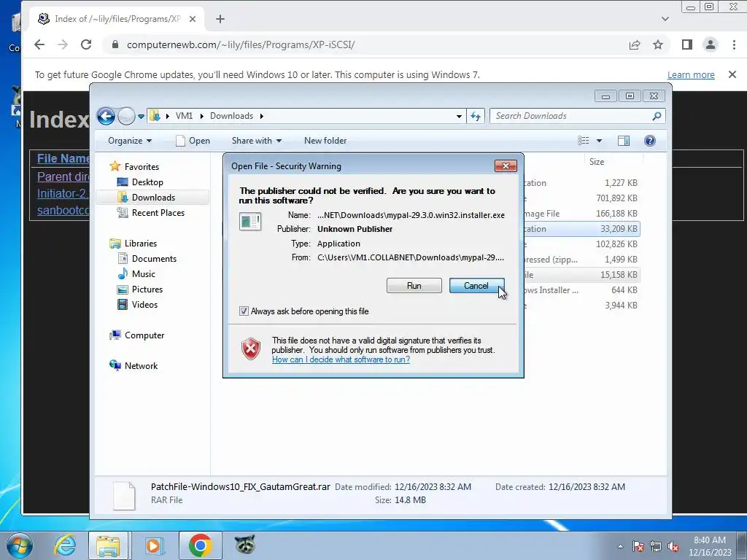
Task: Toggle the preview pane icon
Action: [624, 141]
